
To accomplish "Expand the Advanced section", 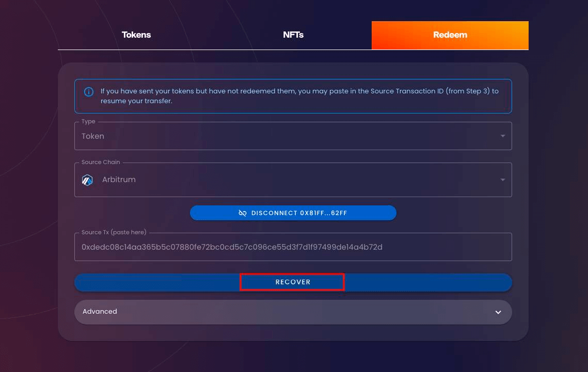I will coord(289,312).
